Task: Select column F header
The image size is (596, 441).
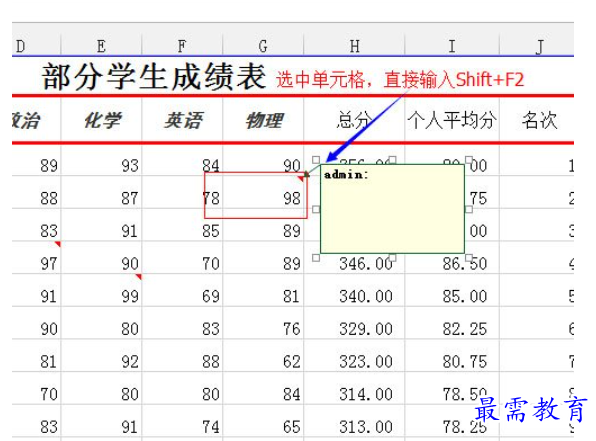Action: pos(182,46)
